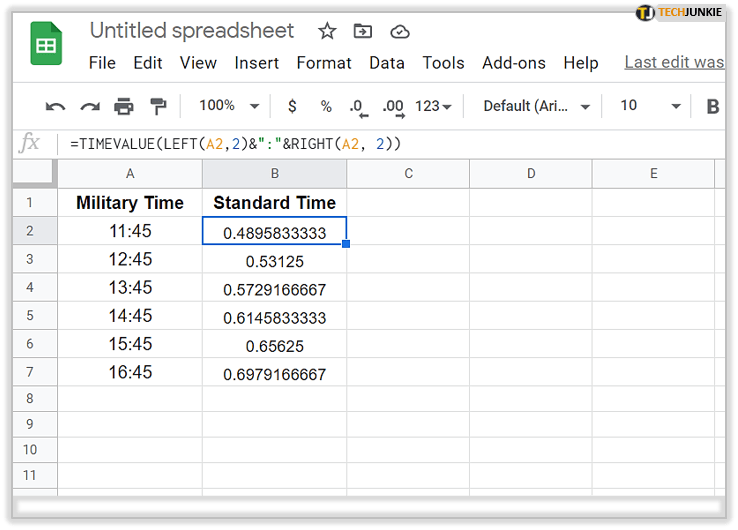Click the Last edit was link
The height and width of the screenshot is (530, 738).
coord(674,62)
